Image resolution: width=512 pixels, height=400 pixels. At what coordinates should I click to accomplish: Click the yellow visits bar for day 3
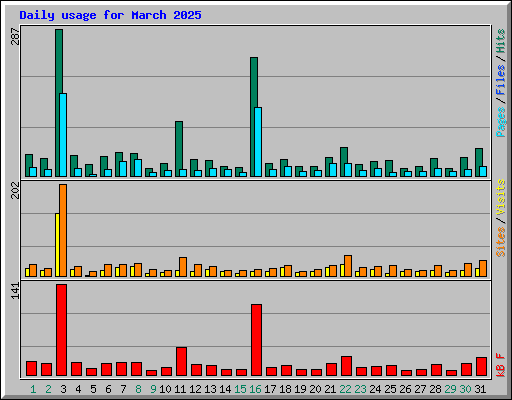(57, 245)
